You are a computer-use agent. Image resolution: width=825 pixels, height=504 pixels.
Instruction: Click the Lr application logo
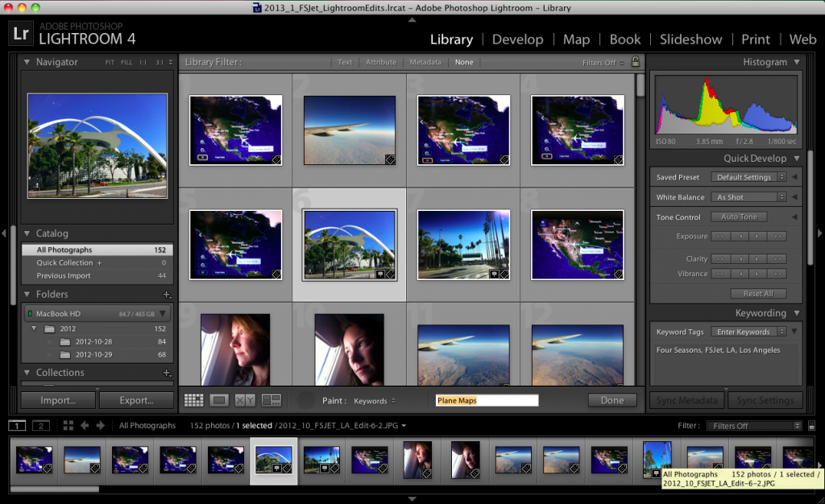pos(21,33)
